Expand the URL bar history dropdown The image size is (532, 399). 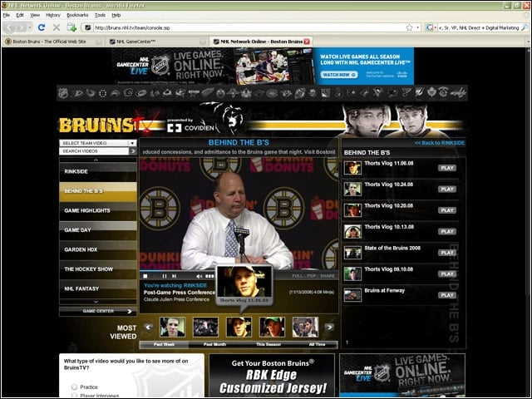(x=418, y=27)
